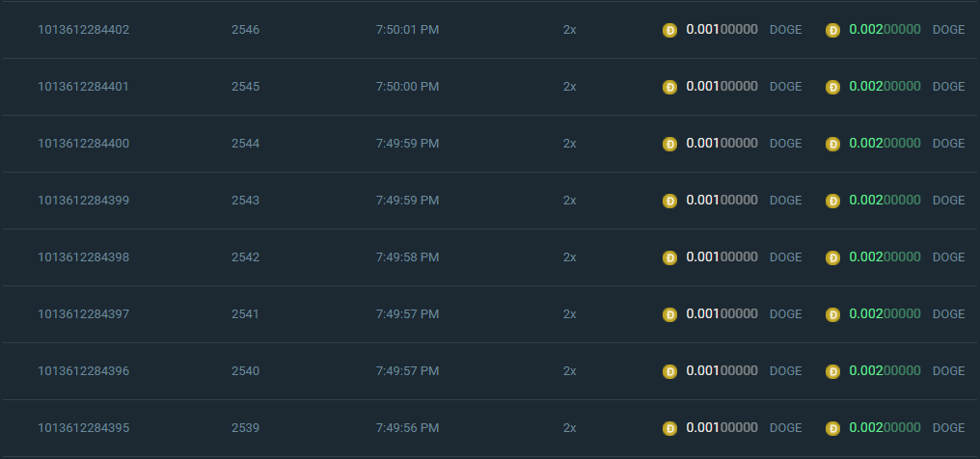The height and width of the screenshot is (459, 980).
Task: Select bet ID 1013612284398
Action: point(84,257)
